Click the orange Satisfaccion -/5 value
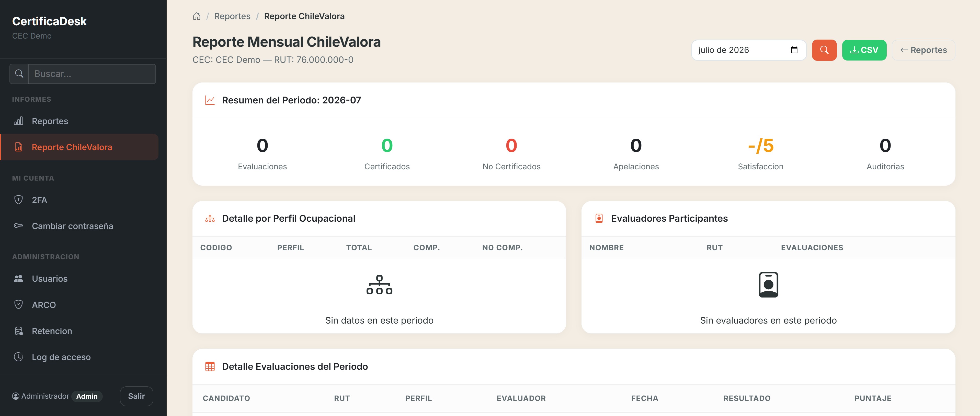 tap(760, 146)
